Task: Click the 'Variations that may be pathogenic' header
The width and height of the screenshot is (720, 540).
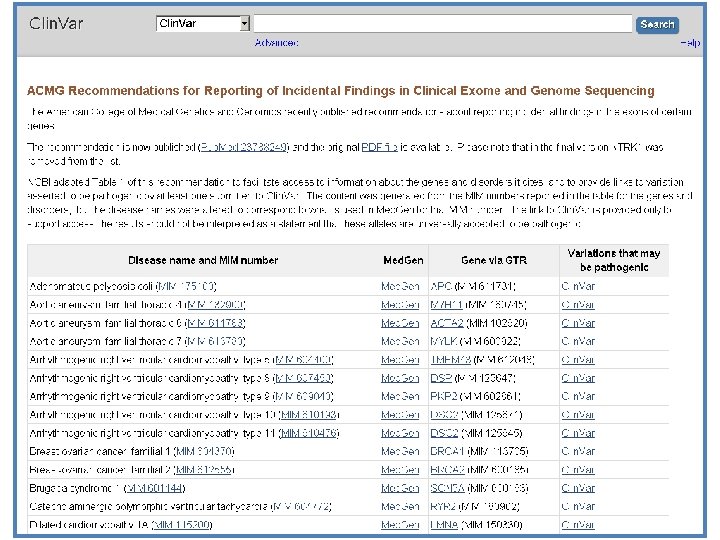Action: pyautogui.click(x=614, y=260)
